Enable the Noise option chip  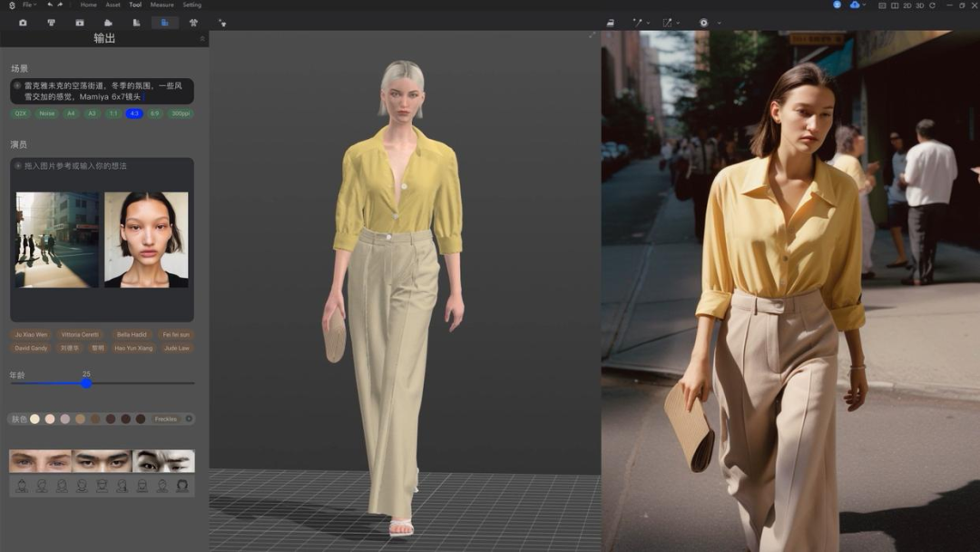[x=47, y=113]
